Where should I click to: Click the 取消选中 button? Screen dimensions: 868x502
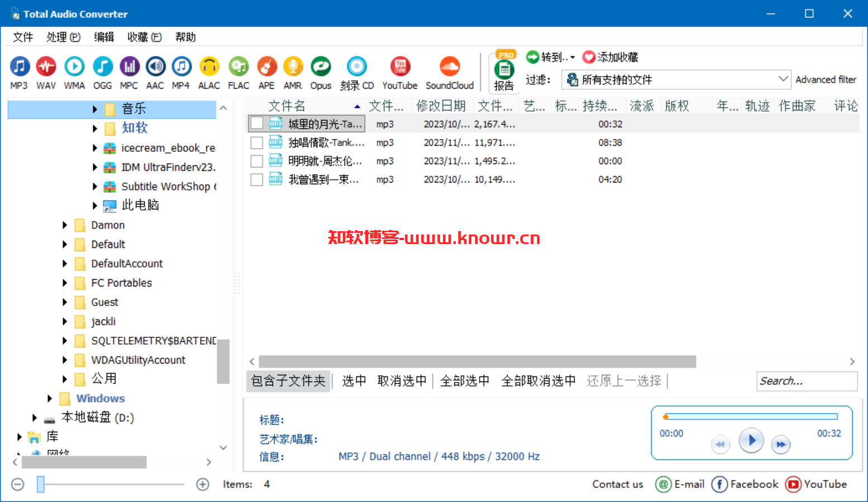[402, 381]
